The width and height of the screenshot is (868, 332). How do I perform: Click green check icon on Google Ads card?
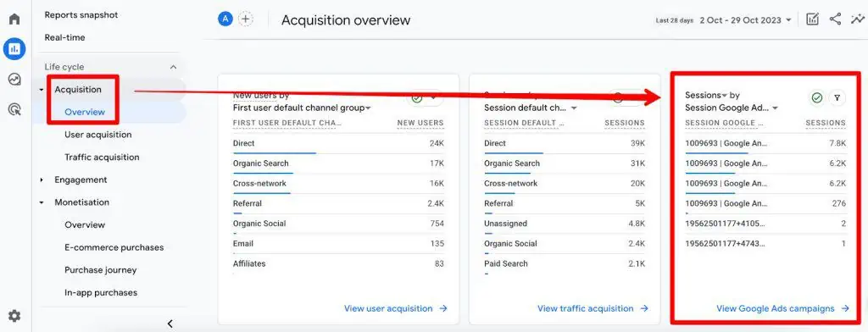pyautogui.click(x=816, y=98)
